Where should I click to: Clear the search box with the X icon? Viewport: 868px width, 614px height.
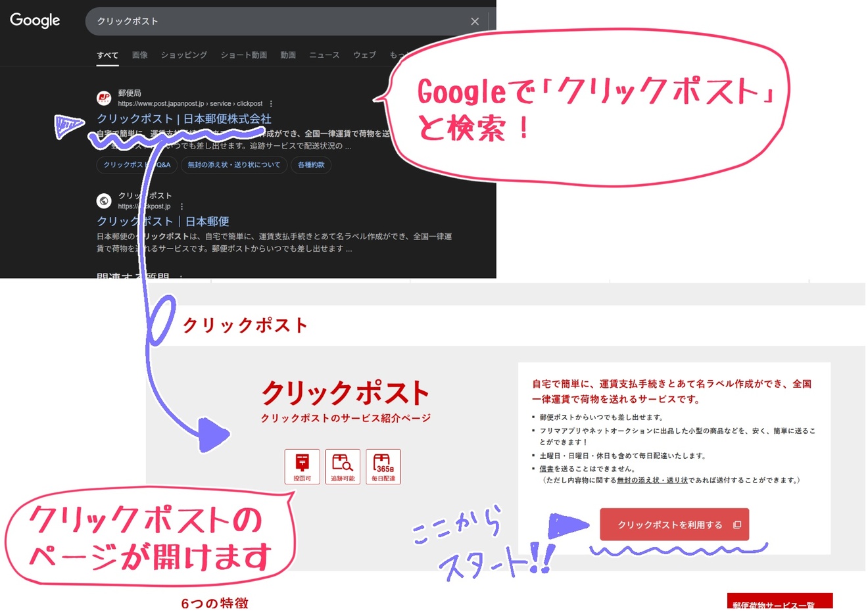(475, 21)
